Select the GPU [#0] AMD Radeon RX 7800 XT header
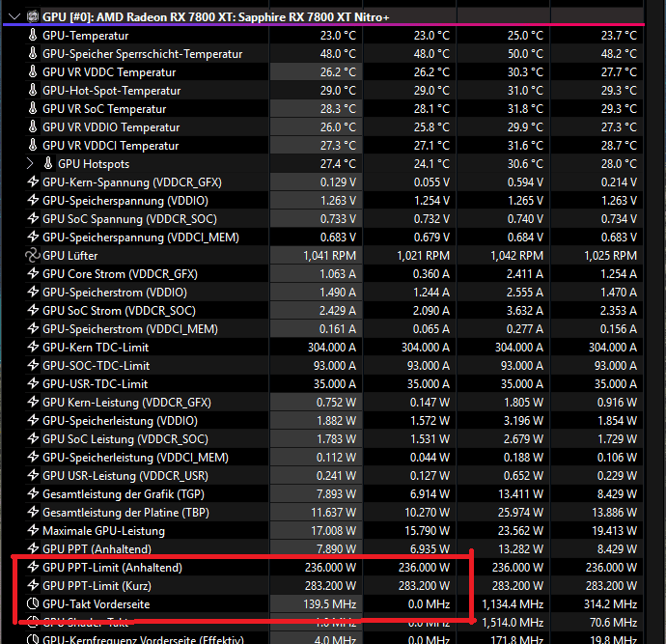 (215, 17)
